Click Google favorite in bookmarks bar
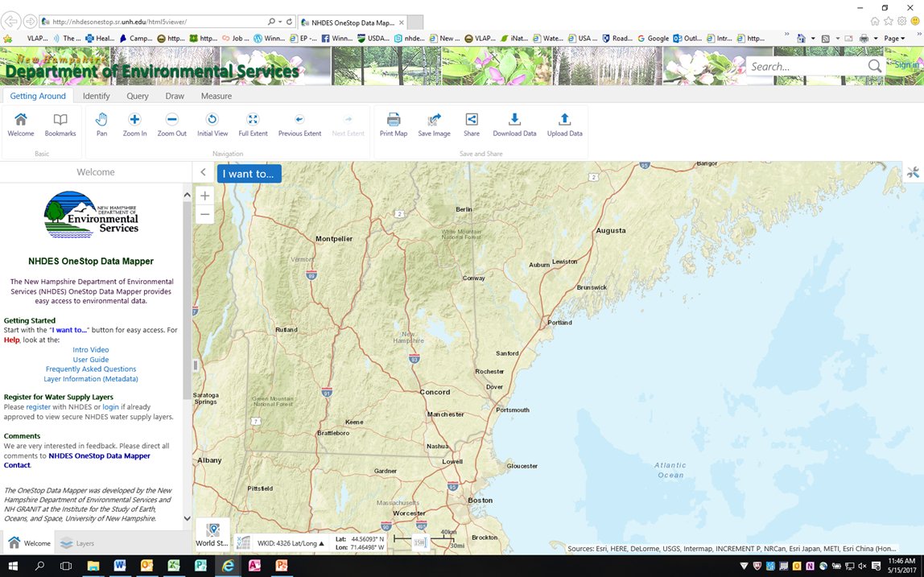 point(653,39)
